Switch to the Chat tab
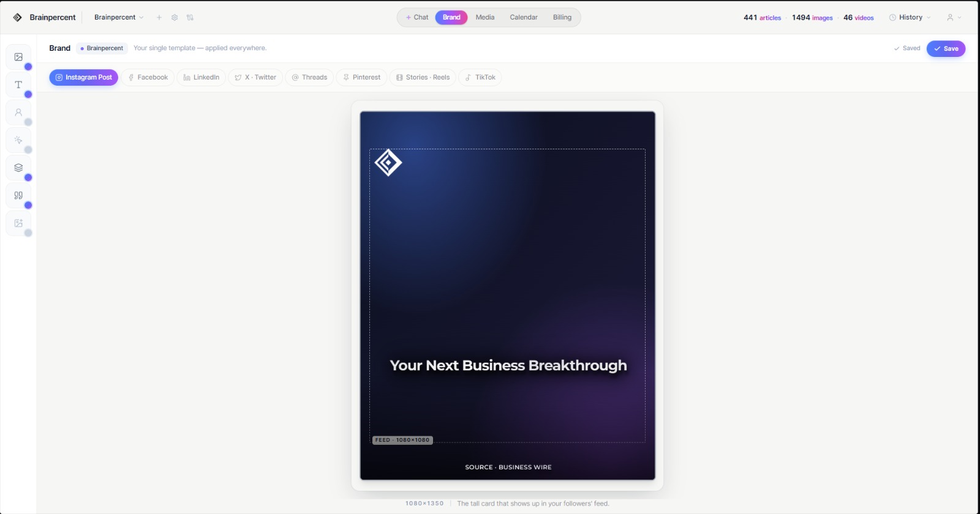The height and width of the screenshot is (514, 980). point(417,17)
